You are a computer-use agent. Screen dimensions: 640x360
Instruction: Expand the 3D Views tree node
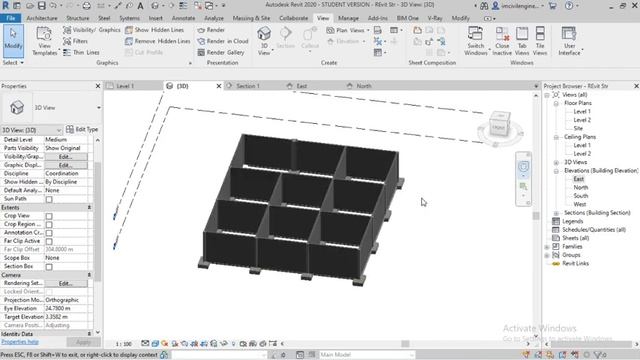556,162
